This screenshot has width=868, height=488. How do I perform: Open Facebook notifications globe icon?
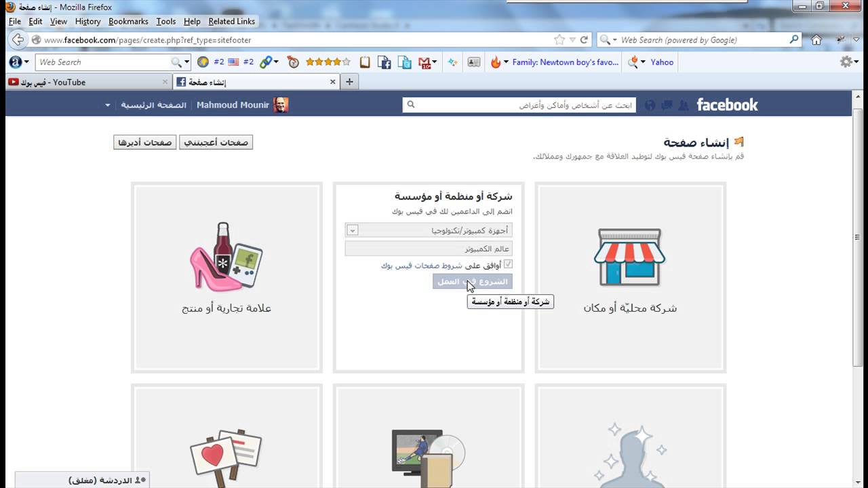pyautogui.click(x=650, y=105)
